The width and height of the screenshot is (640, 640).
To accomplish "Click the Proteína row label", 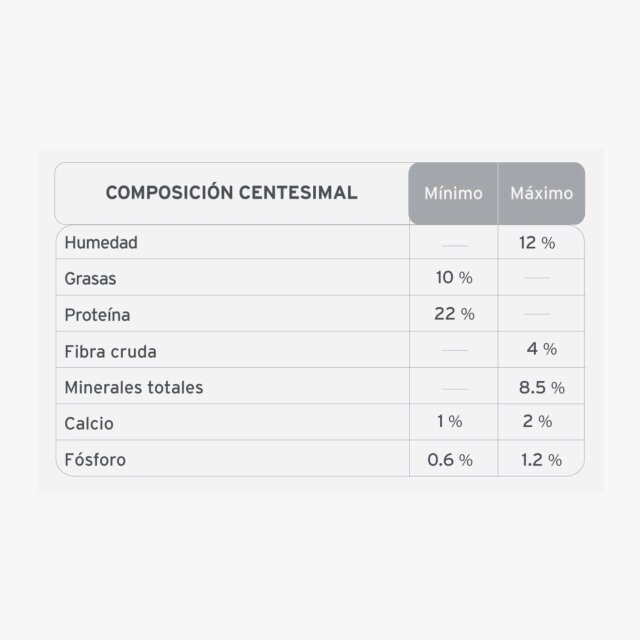I will tap(97, 315).
